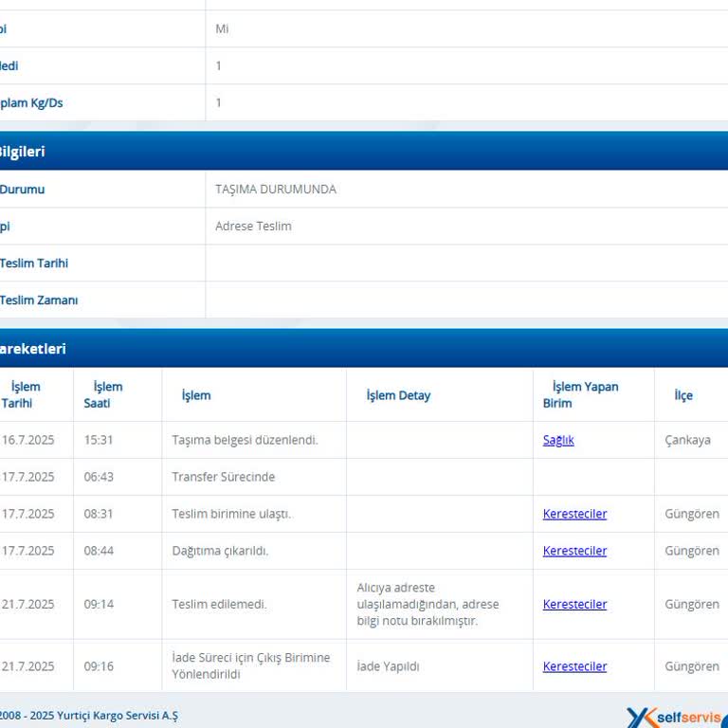Click the Dağıtıma çıkarıldı. entry
Screen dimensions: 728x728
coord(220,551)
